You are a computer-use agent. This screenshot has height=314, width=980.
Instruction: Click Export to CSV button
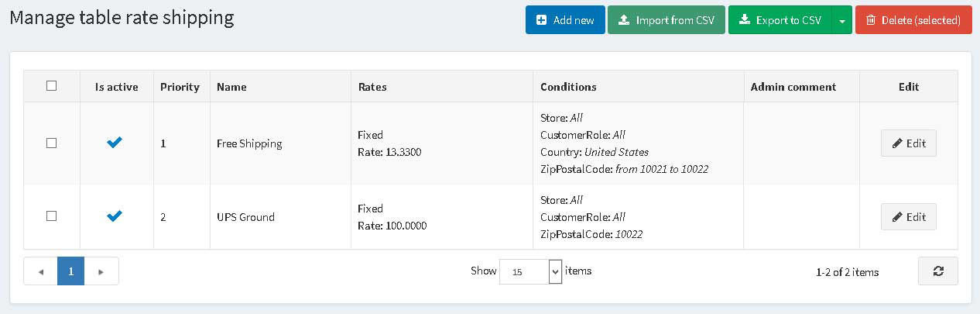click(x=780, y=20)
